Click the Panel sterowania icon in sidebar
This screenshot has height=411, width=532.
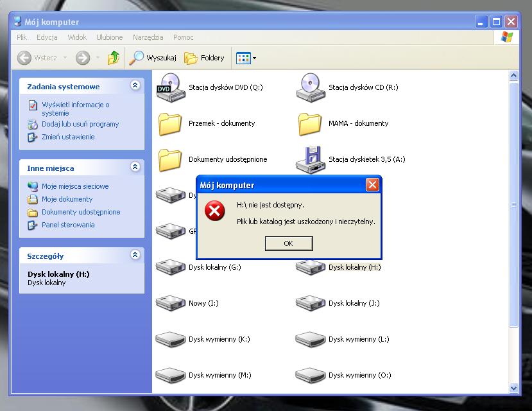[33, 225]
